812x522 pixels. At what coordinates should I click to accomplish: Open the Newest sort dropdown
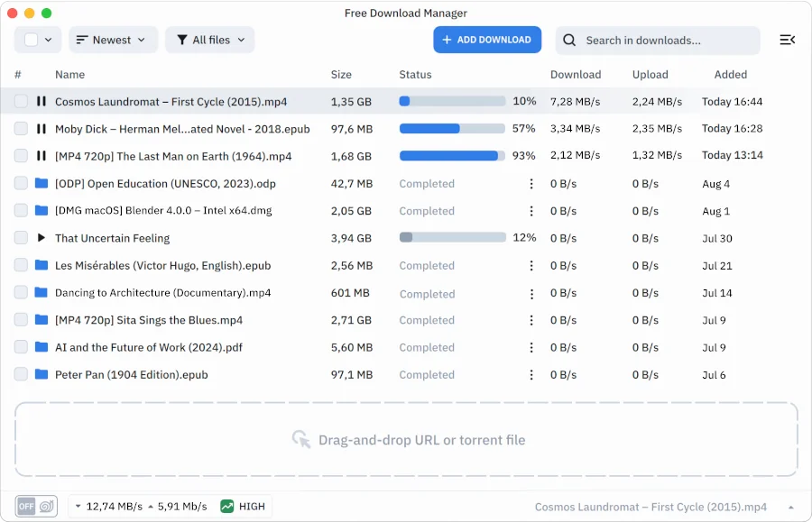pyautogui.click(x=113, y=40)
